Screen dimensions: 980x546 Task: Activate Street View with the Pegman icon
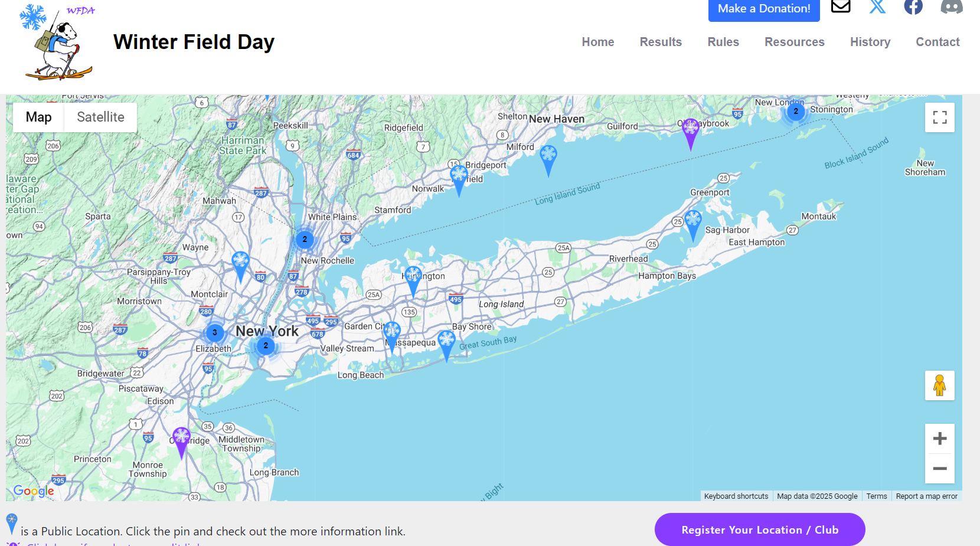940,385
